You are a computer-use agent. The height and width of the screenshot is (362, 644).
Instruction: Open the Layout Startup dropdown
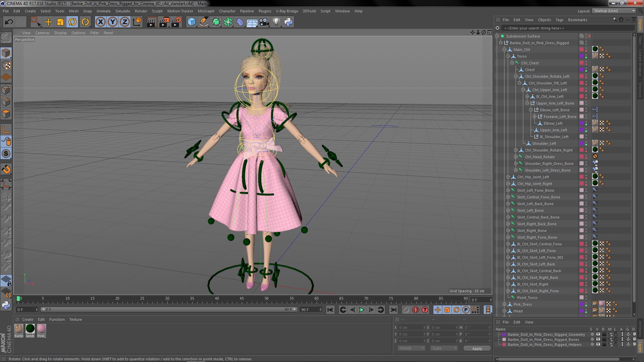[x=614, y=11]
